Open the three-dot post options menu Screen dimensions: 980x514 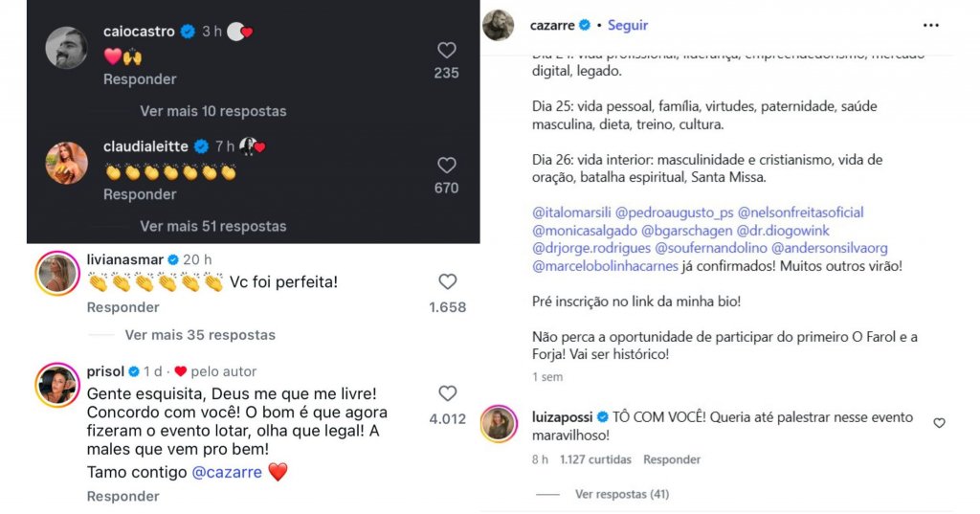[931, 26]
